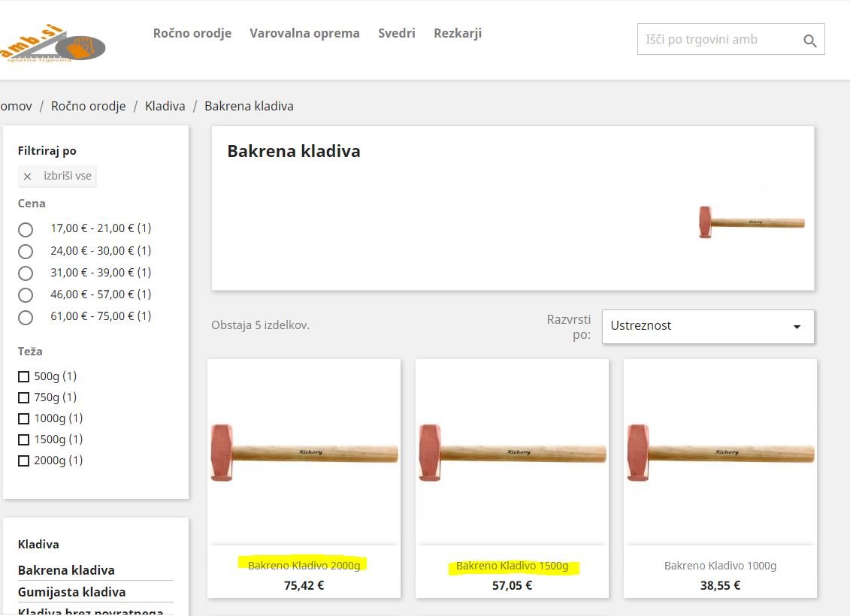Viewport: 850px width, 616px height.
Task: Check the 750g weight filter
Action: 24,397
